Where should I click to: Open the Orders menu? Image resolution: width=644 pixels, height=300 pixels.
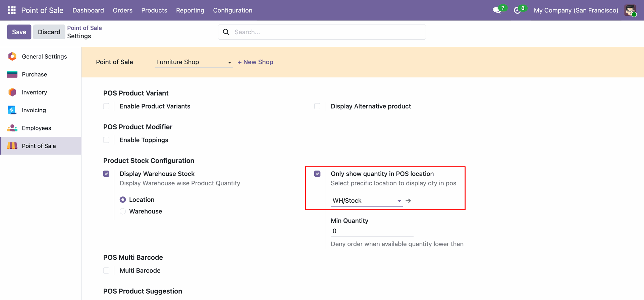(123, 10)
